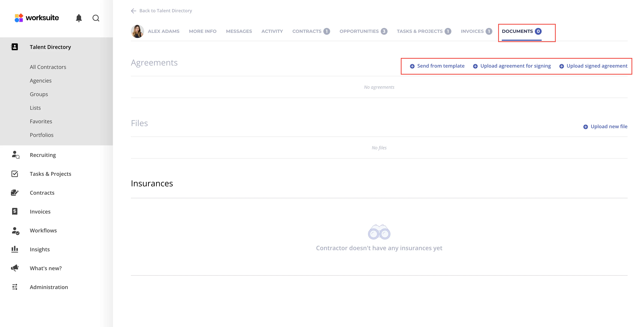Open the All Contractors submenu item
Screen dimensions: 644x327
coord(48,67)
